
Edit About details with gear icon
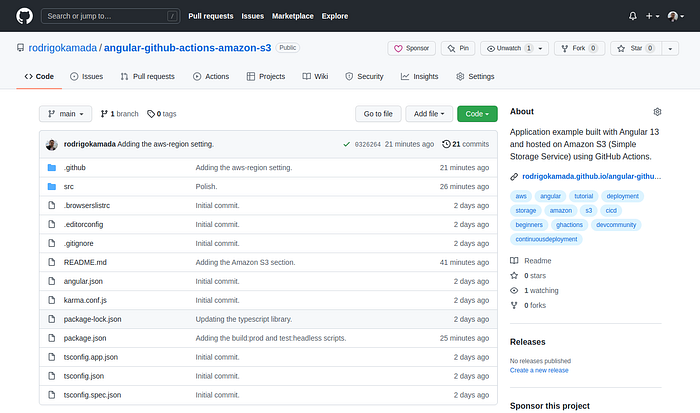pos(657,112)
